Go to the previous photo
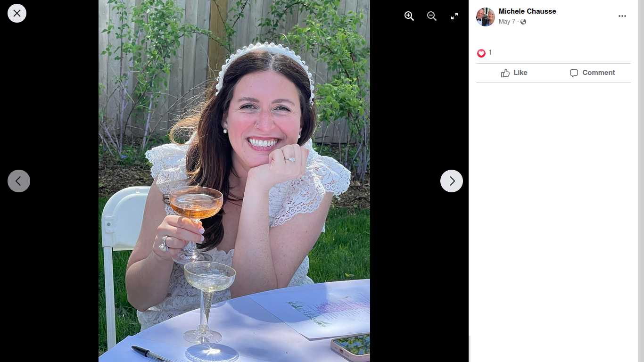This screenshot has width=644, height=362. (19, 181)
